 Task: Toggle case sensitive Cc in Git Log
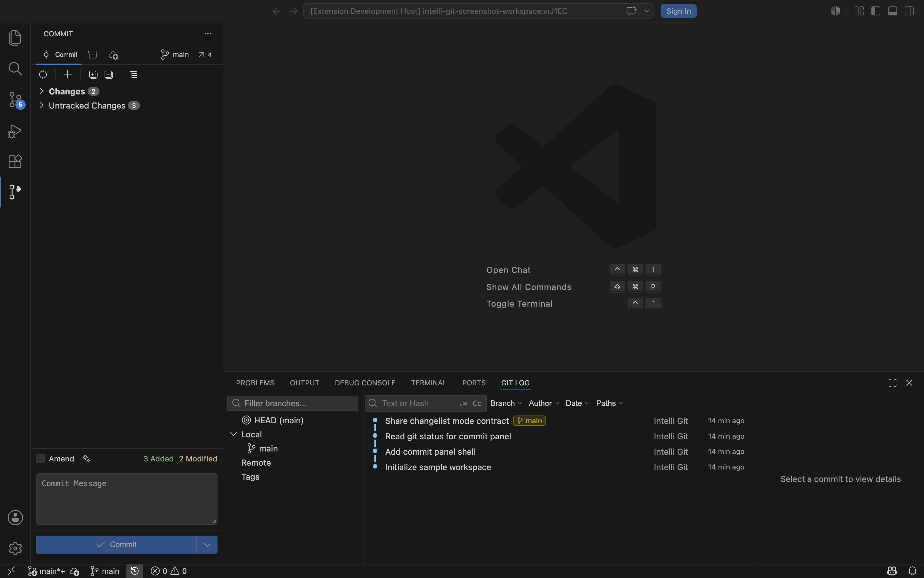[x=477, y=403]
